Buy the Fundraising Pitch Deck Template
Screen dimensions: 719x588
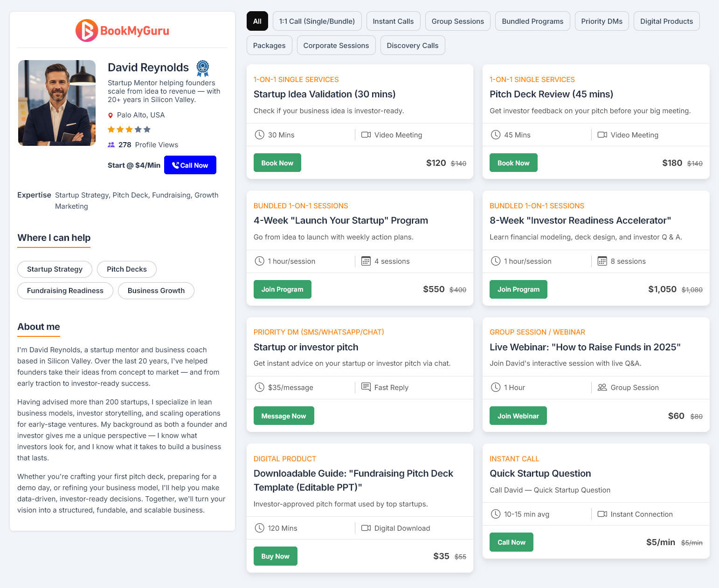click(x=275, y=556)
